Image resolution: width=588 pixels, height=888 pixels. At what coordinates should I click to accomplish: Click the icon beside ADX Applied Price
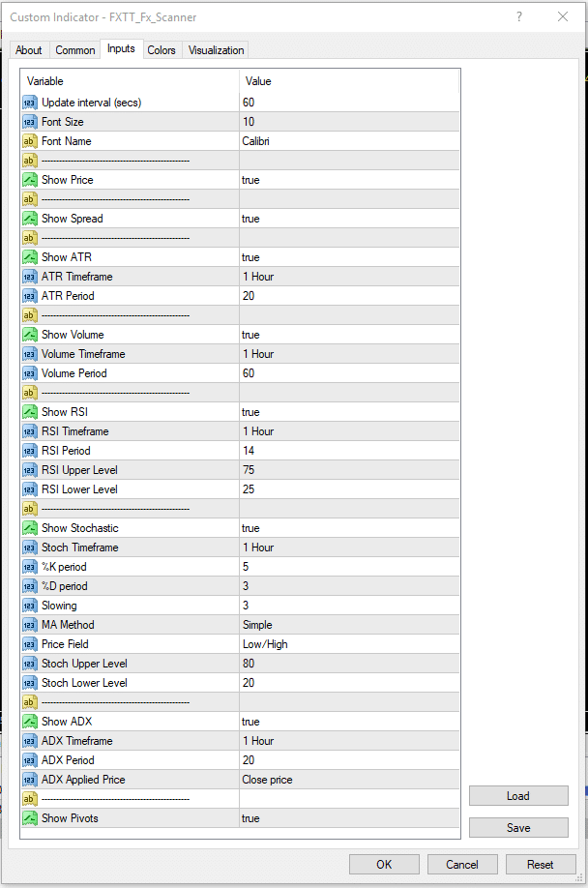click(30, 780)
